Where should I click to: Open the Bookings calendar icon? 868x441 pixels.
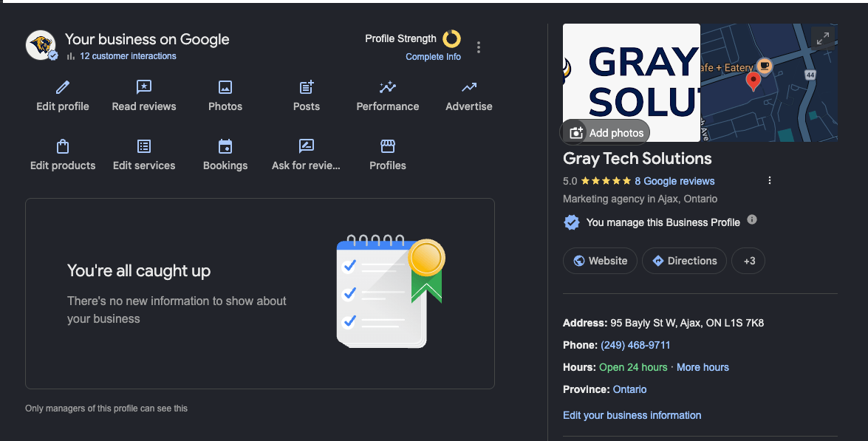pyautogui.click(x=225, y=146)
